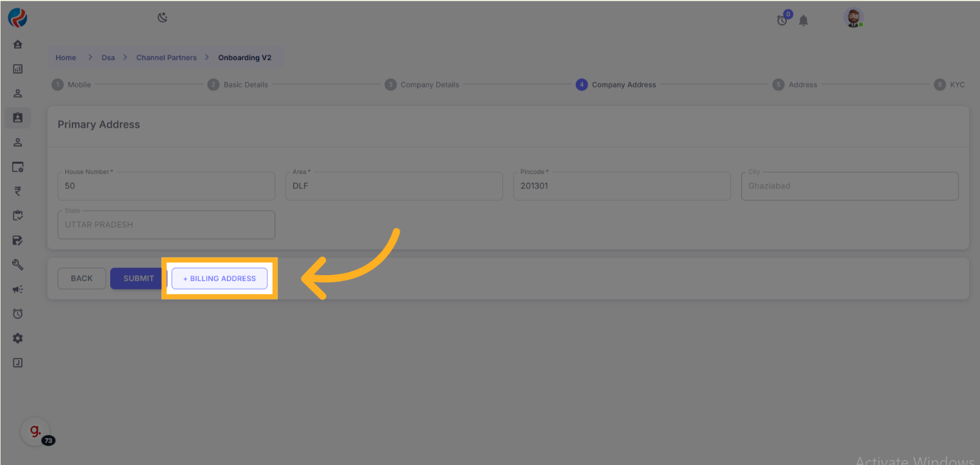Click the settings gear sidebar icon
980x465 pixels.
(x=18, y=338)
